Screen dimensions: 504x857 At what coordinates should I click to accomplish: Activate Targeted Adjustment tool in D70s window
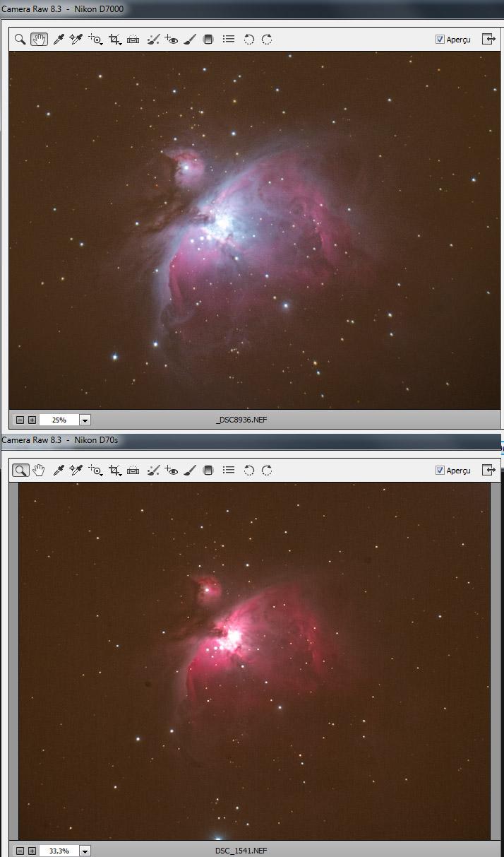tap(95, 470)
